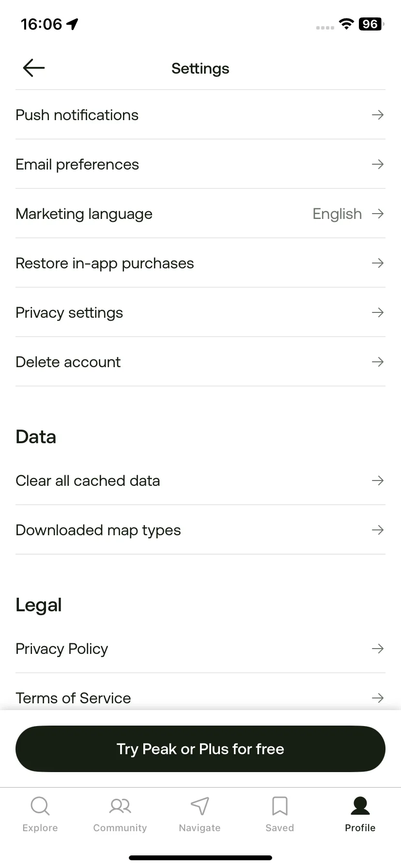
Task: Open Privacy settings
Action: coord(200,312)
